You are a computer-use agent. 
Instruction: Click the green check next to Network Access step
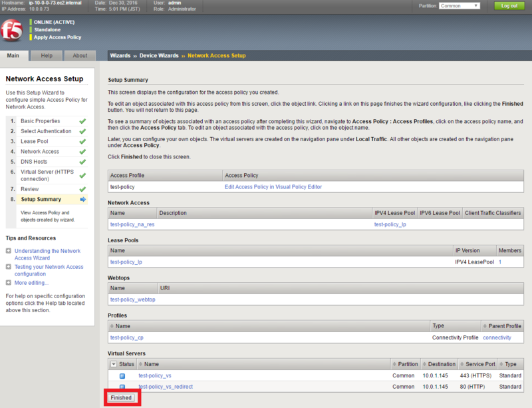pyautogui.click(x=82, y=152)
